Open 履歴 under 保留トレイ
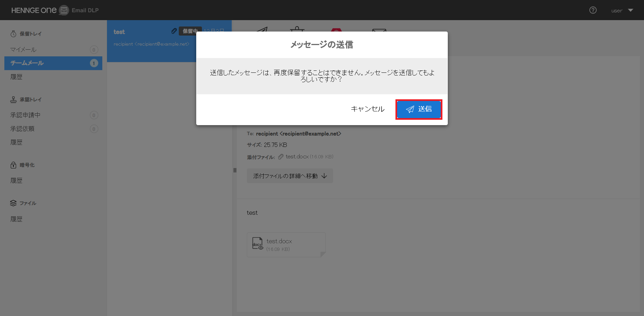Screen dimensions: 644x316 [x=16, y=77]
